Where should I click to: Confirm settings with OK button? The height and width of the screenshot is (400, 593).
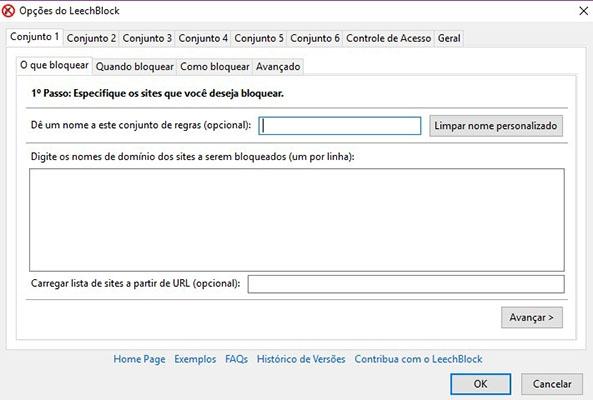(481, 384)
